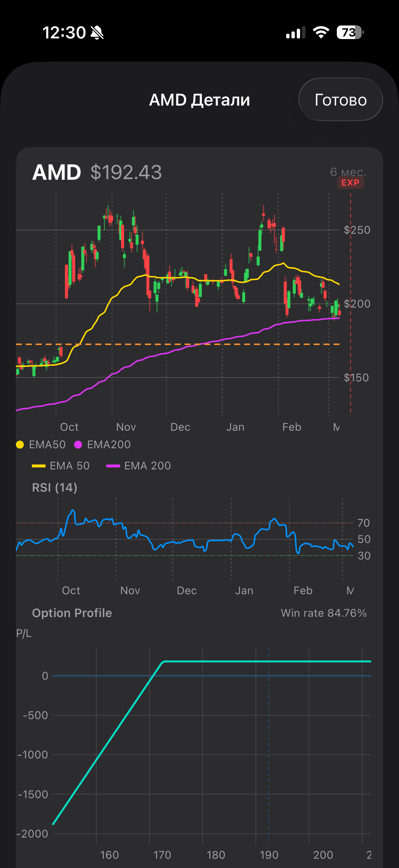399x868 pixels.
Task: Tap the Готово done button
Action: 340,100
